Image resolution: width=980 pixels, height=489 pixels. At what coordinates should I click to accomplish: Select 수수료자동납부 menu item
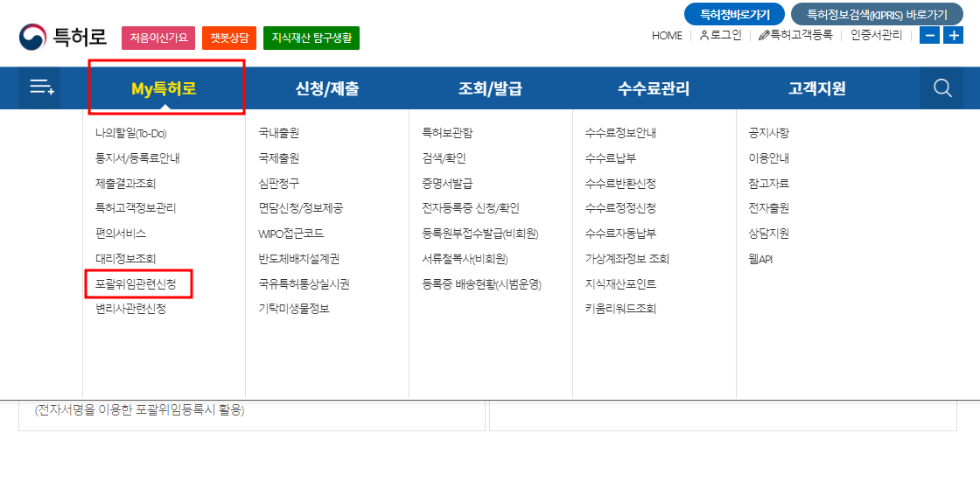620,234
